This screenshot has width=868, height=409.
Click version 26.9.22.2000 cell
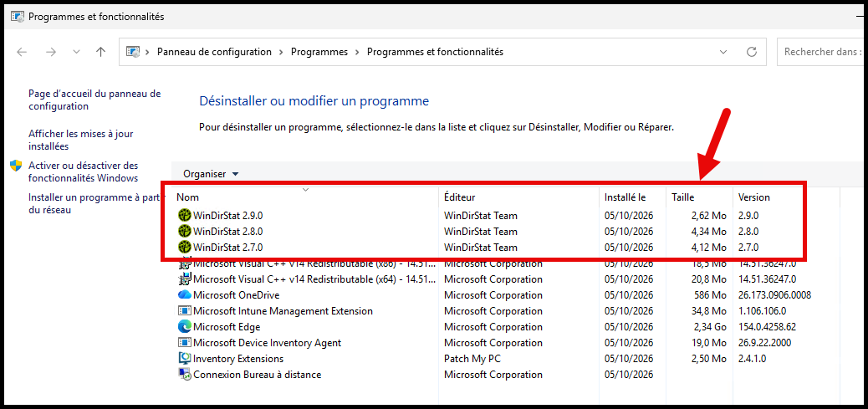coord(763,343)
